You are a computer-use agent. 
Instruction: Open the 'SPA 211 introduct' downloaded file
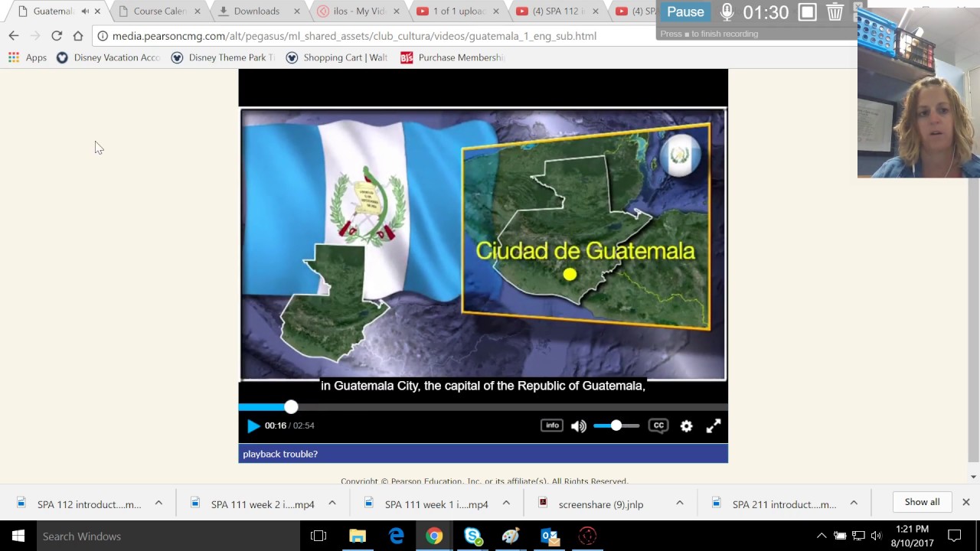pyautogui.click(x=775, y=504)
